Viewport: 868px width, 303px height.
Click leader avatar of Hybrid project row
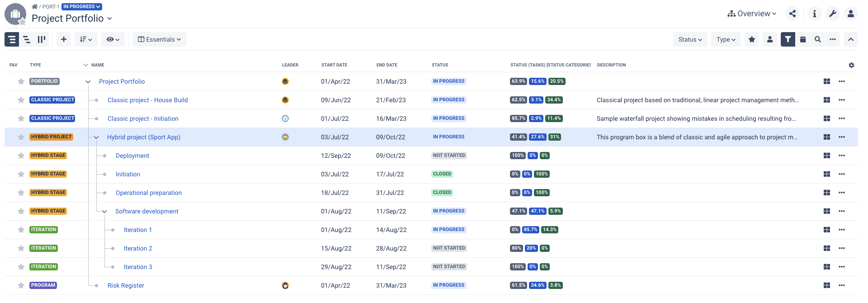[x=285, y=137]
